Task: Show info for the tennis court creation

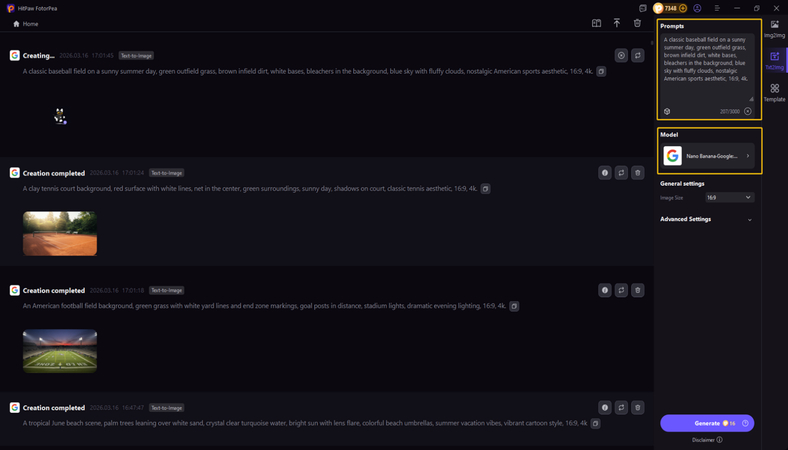Action: coord(605,173)
